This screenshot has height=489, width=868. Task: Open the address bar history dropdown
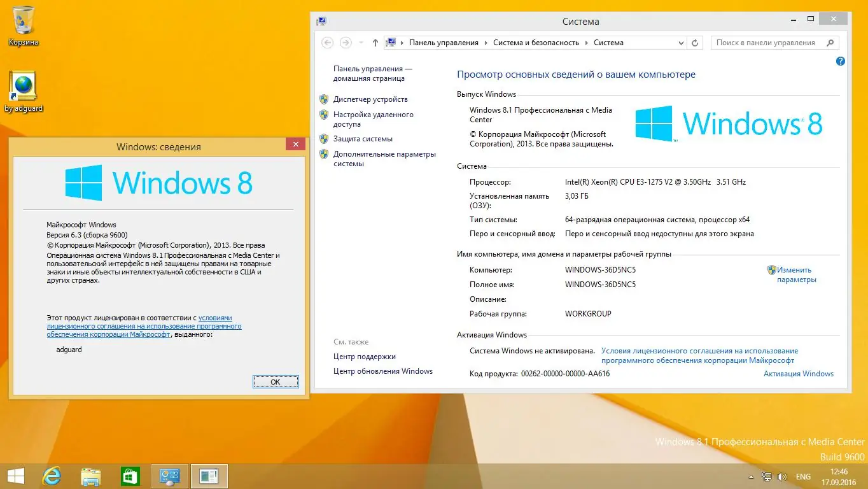coord(680,43)
